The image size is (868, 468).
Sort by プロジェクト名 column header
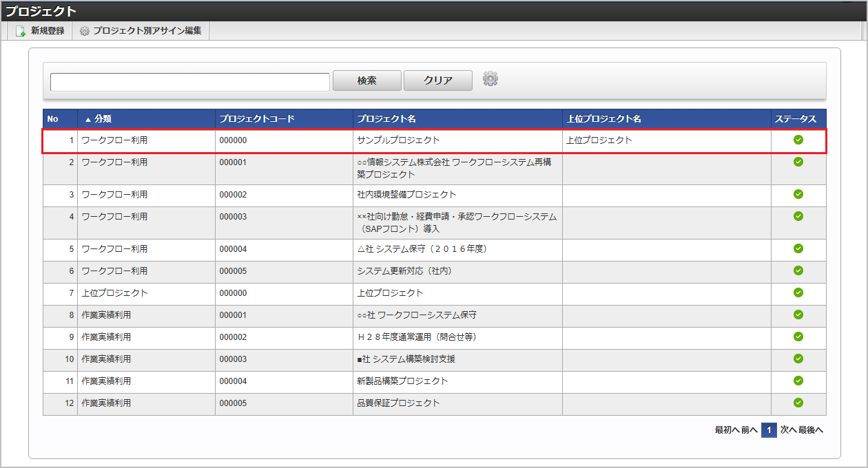pos(386,119)
